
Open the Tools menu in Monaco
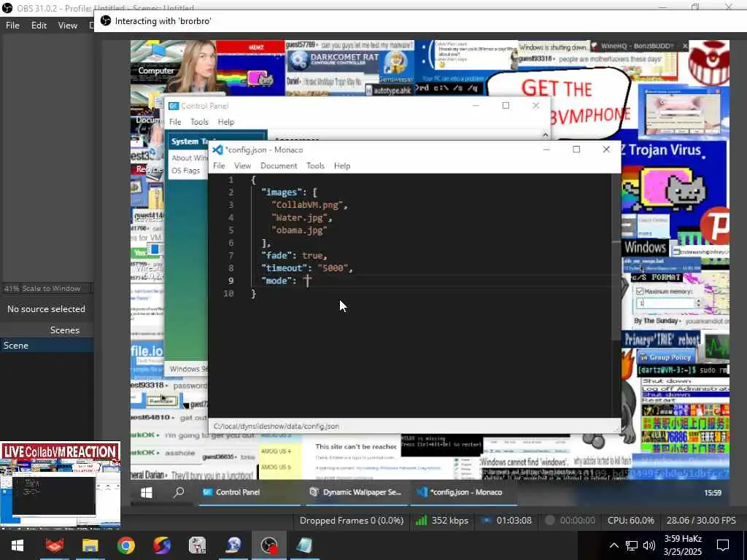[x=315, y=166]
